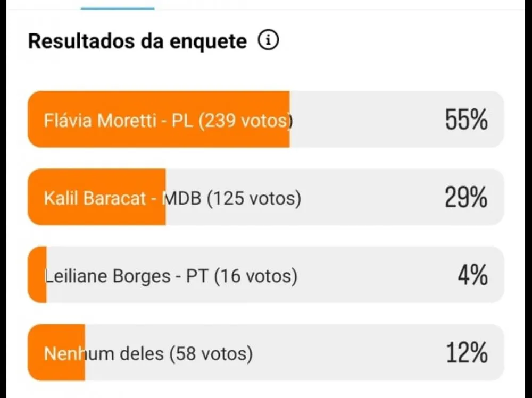Viewport: 532px width, 398px height.
Task: Click the "(239 votos)" vote count text
Action: [x=246, y=121]
